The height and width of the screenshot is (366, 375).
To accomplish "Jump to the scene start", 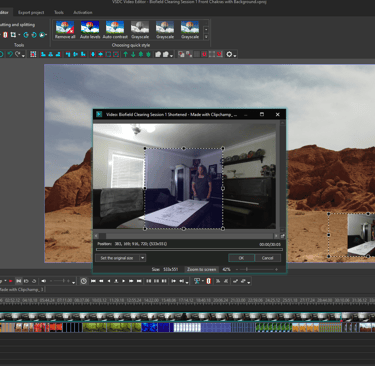I will [x=93, y=281].
